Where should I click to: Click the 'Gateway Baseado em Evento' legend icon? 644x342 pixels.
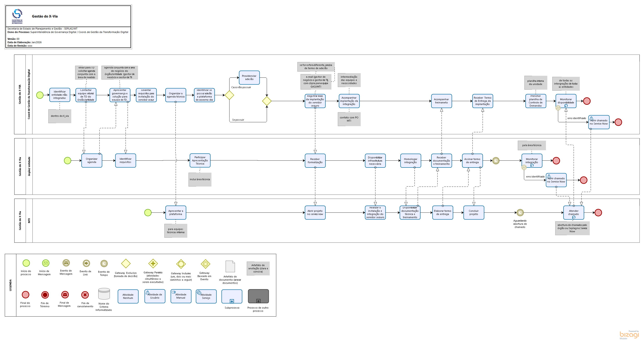coord(205,264)
